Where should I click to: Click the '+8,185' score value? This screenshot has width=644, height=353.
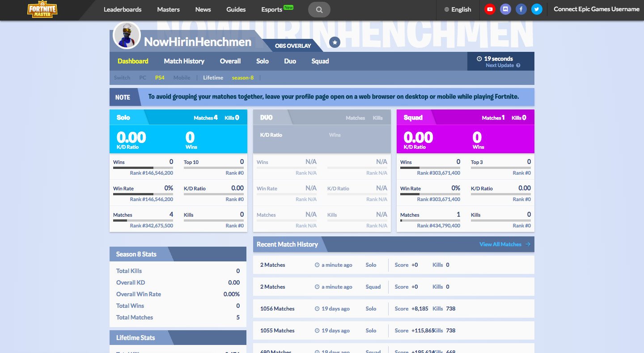tap(420, 309)
